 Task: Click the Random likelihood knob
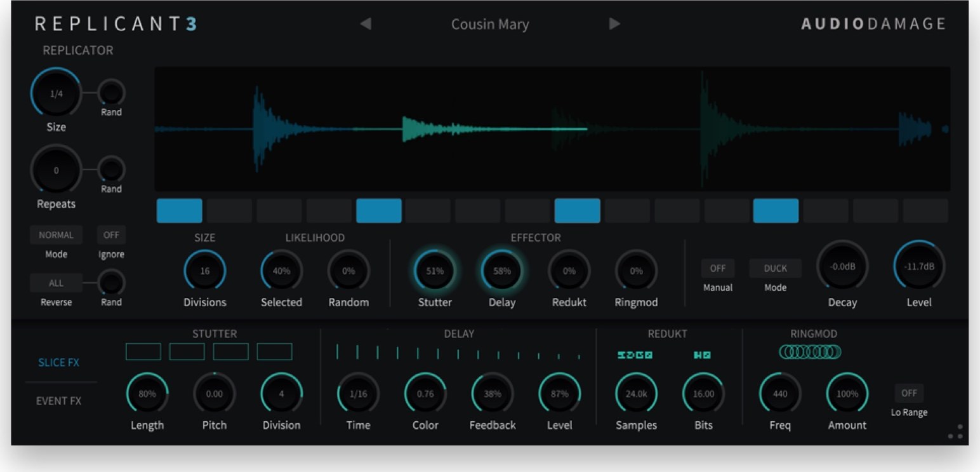(348, 271)
